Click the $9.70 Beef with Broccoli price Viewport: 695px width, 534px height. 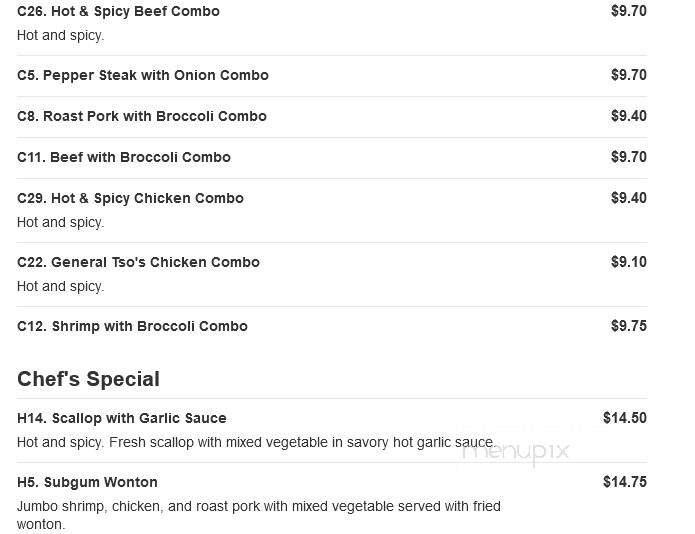(x=629, y=157)
